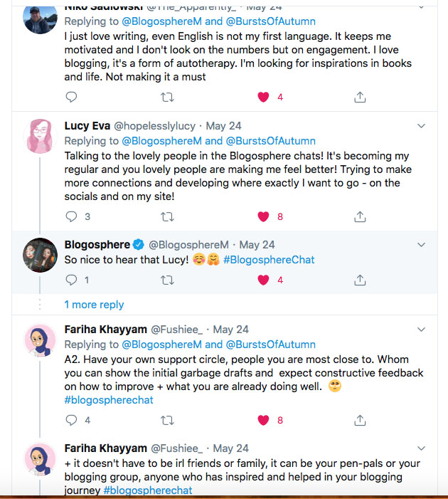View the Blogosphere account avatar
This screenshot has width=448, height=499.
click(x=41, y=256)
